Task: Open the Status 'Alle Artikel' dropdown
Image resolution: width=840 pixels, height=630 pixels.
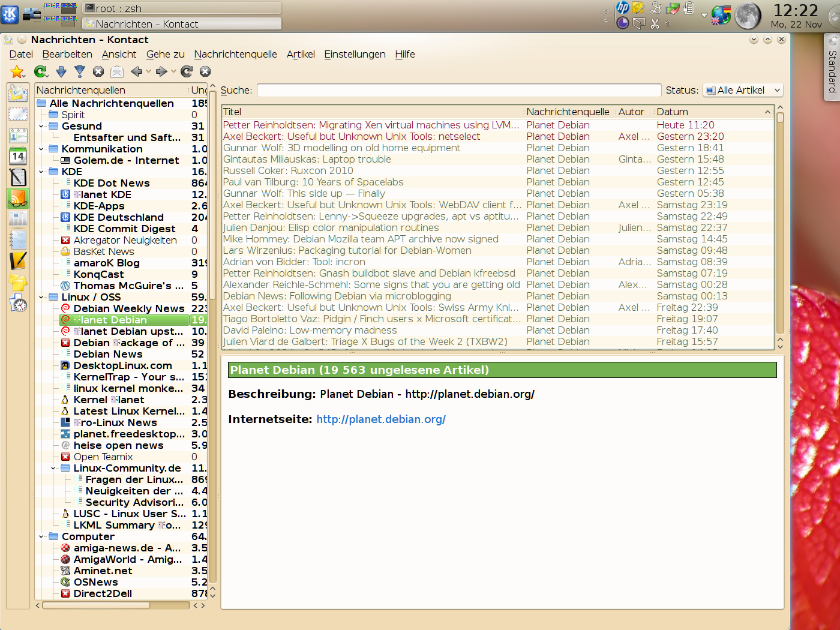Action: pos(743,91)
